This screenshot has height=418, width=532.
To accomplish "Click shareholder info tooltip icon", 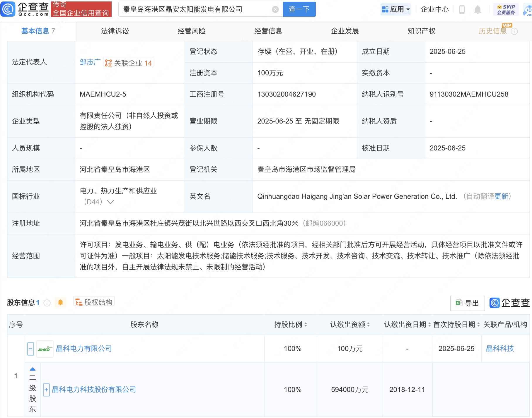I will tap(47, 303).
